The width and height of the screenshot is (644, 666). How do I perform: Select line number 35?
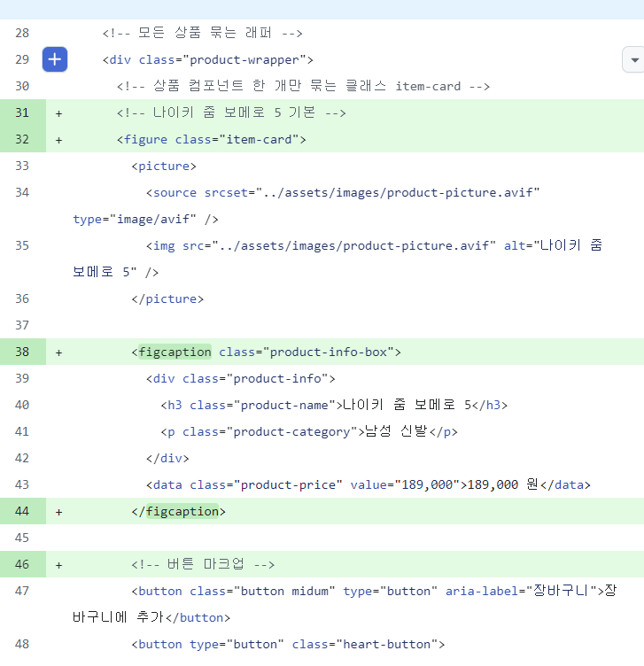coord(22,245)
